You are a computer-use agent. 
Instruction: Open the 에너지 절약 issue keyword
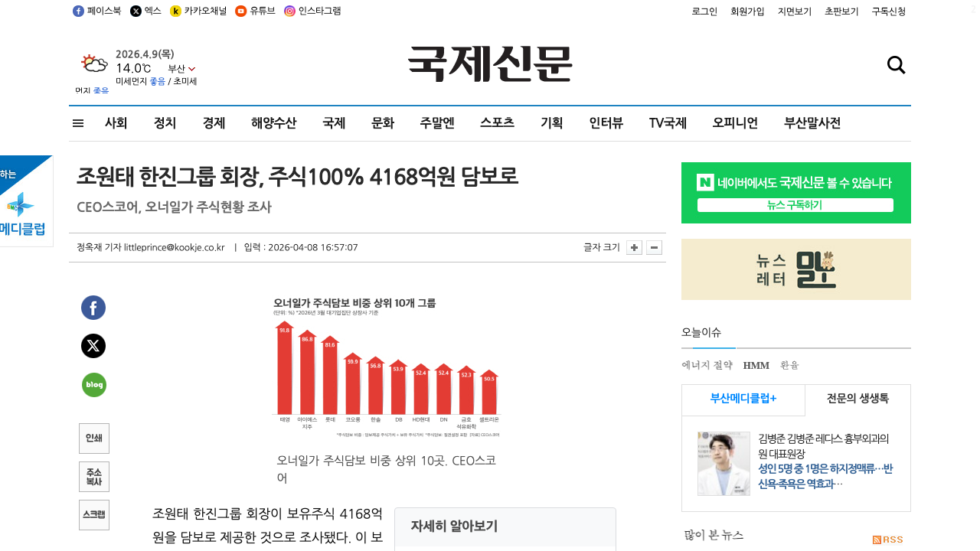pos(707,366)
